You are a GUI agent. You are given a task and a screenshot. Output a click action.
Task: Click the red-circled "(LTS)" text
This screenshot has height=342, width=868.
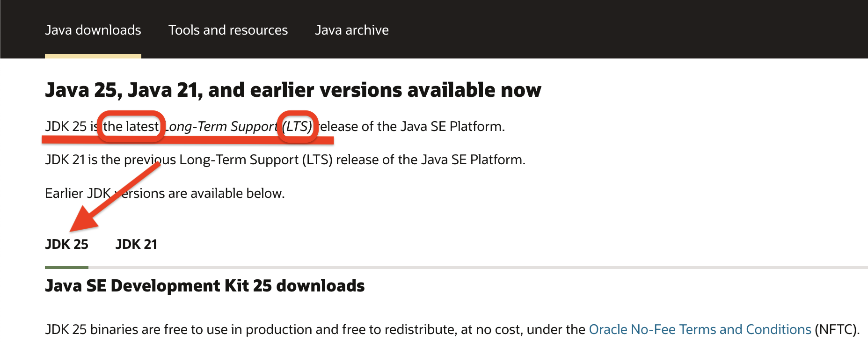point(297,126)
